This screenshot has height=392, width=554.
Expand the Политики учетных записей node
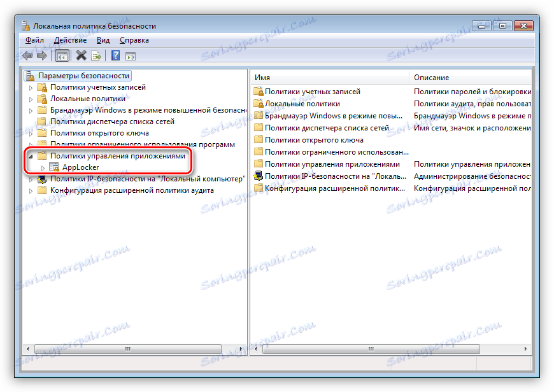tap(30, 87)
